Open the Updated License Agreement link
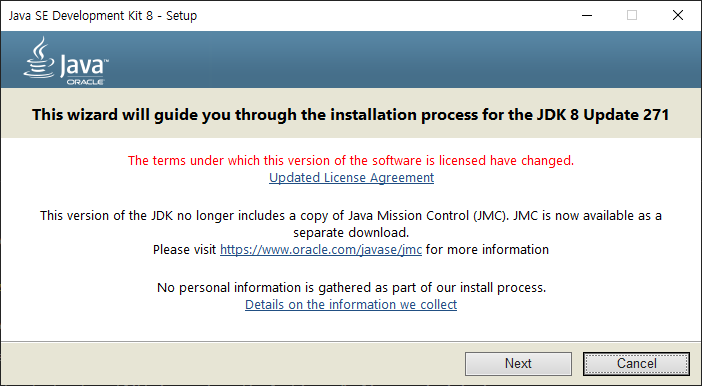The image size is (702, 386). 351,177
